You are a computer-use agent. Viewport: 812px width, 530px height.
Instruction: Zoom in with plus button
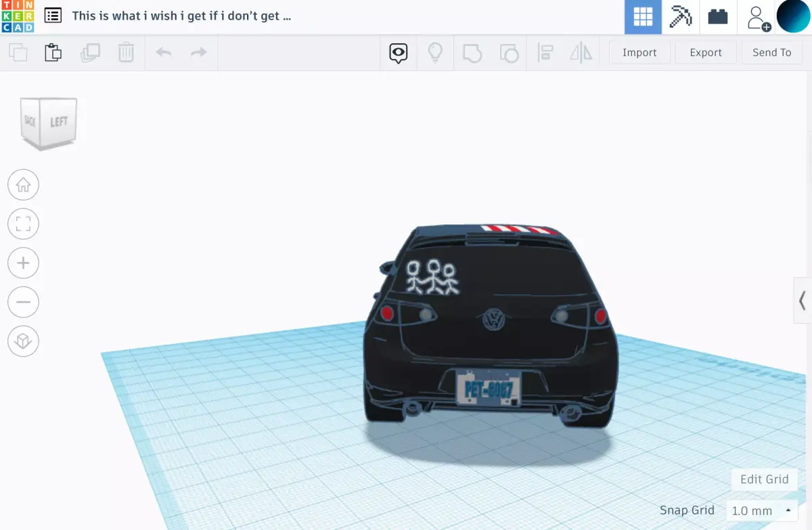23,263
